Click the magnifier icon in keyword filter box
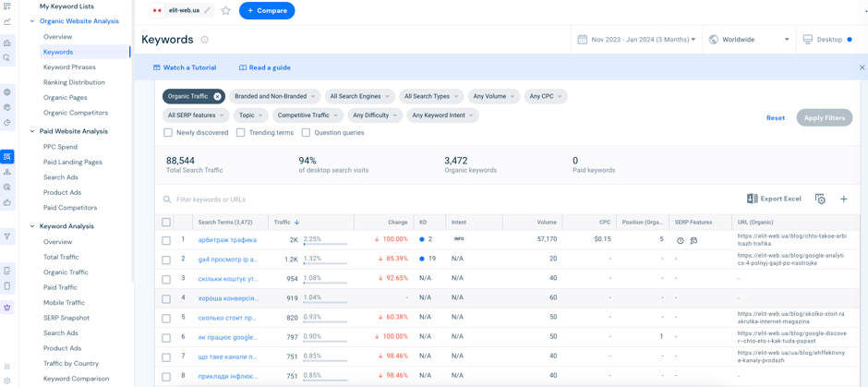 167,200
